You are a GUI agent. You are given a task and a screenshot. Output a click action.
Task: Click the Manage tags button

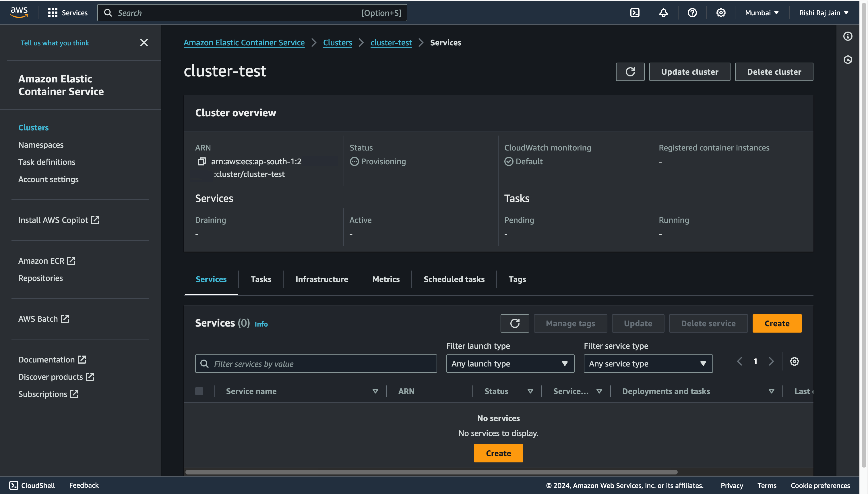click(570, 323)
